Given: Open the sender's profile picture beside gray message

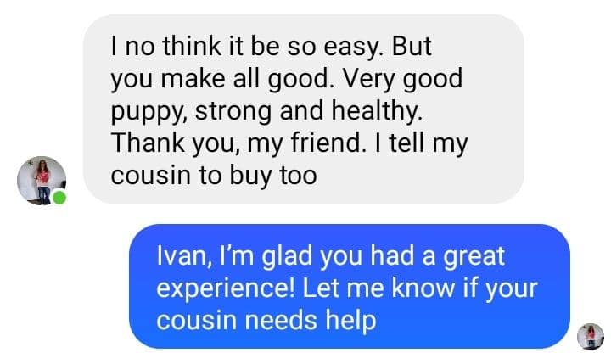Looking at the screenshot, I should 42,181.
